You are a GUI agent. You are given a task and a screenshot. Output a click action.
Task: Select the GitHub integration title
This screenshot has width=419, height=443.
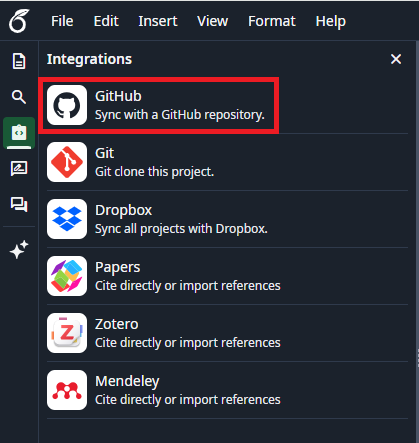[118, 96]
